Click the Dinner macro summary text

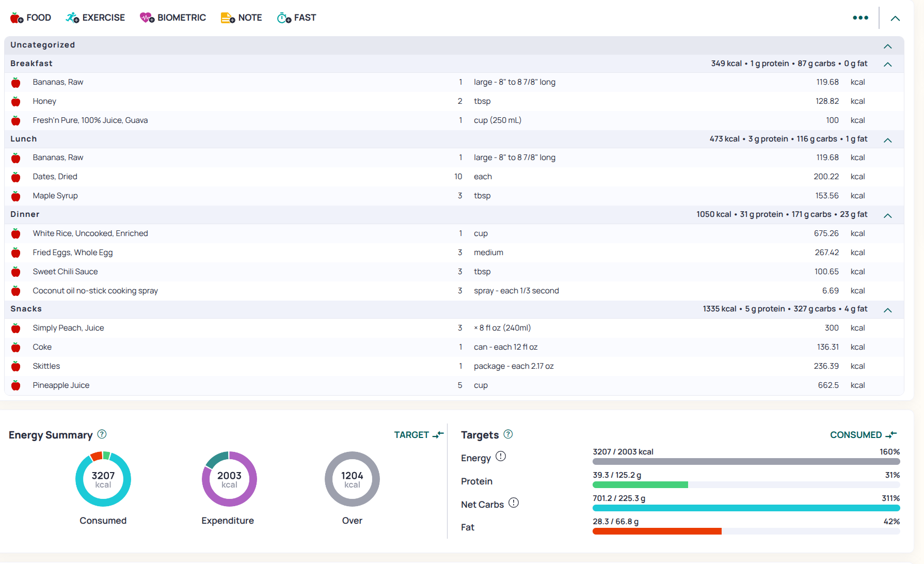click(782, 214)
